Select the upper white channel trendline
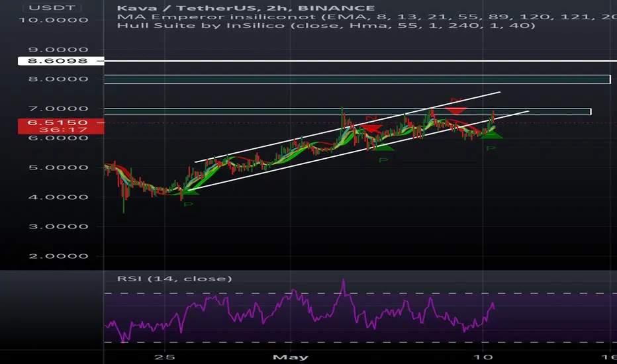 pyautogui.click(x=348, y=127)
